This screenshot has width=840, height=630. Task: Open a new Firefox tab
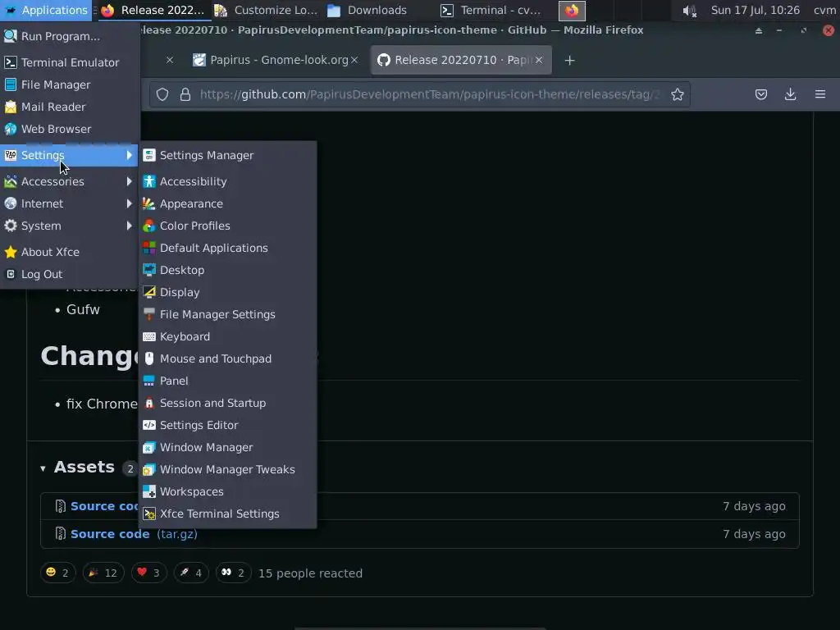[x=569, y=61]
